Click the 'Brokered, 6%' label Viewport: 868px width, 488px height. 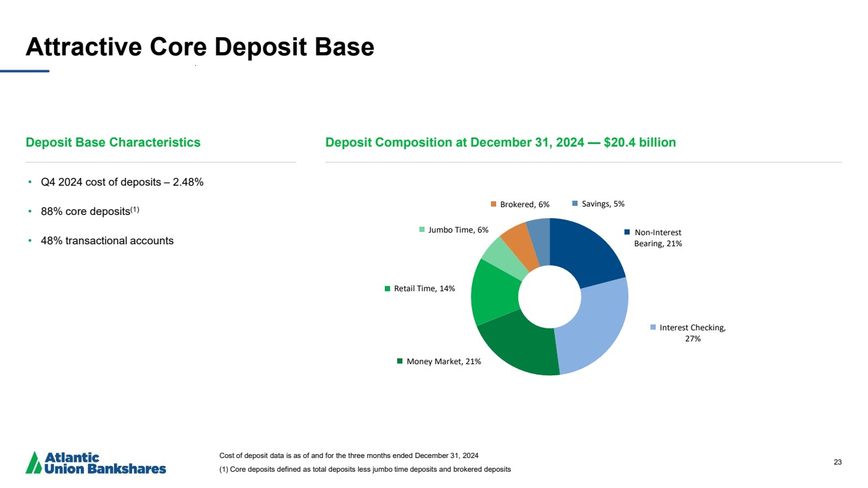point(525,204)
